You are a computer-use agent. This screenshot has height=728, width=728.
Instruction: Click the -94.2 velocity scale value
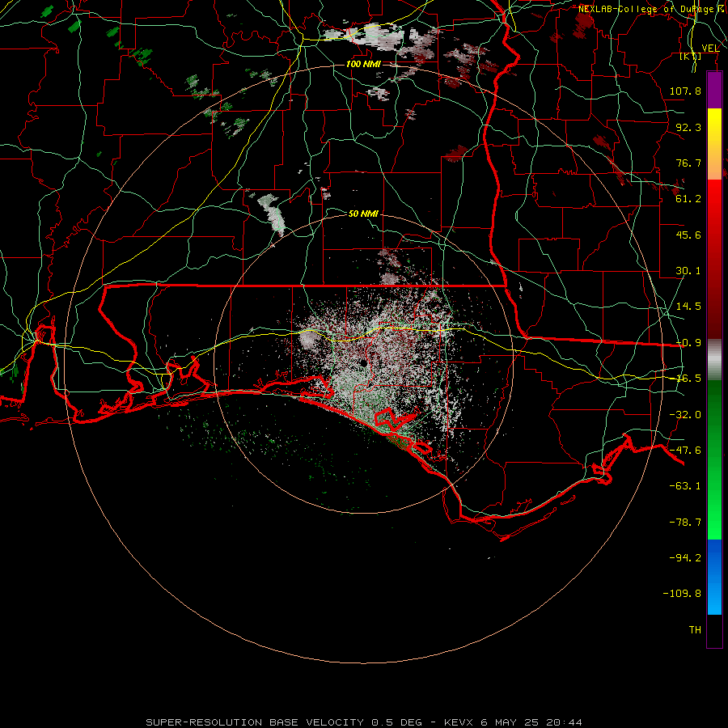685,557
